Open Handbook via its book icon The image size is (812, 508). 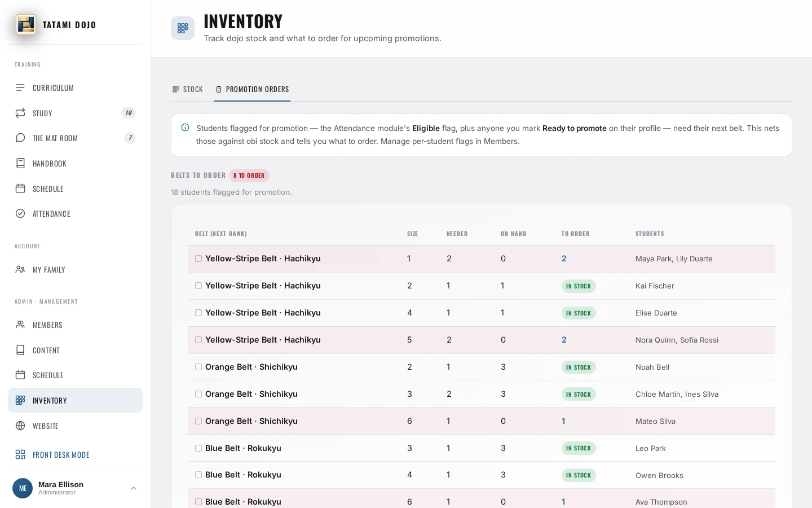[x=20, y=163]
